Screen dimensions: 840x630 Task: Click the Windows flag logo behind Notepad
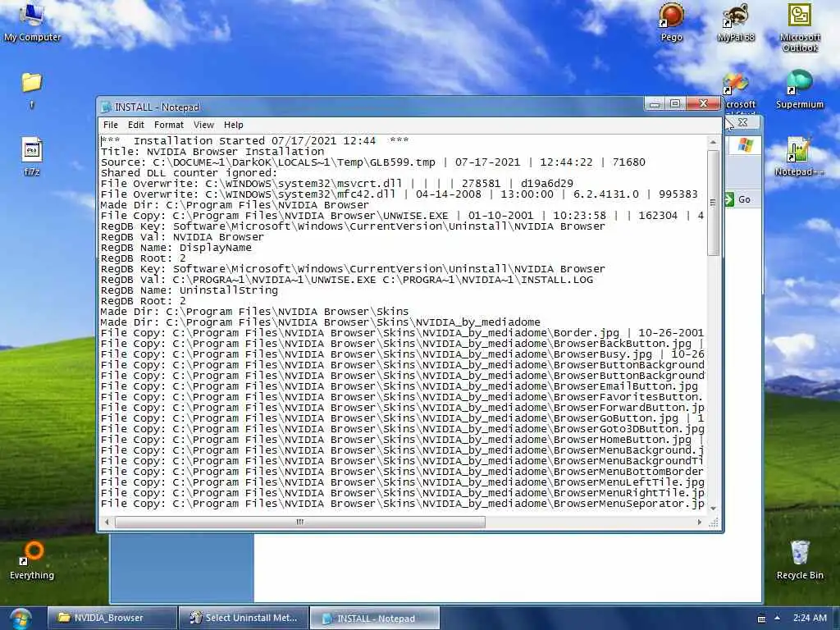[x=745, y=145]
